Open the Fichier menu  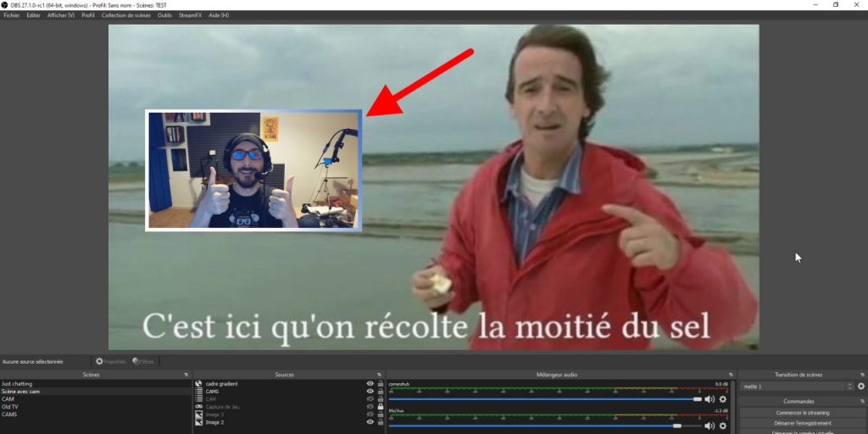pyautogui.click(x=11, y=15)
